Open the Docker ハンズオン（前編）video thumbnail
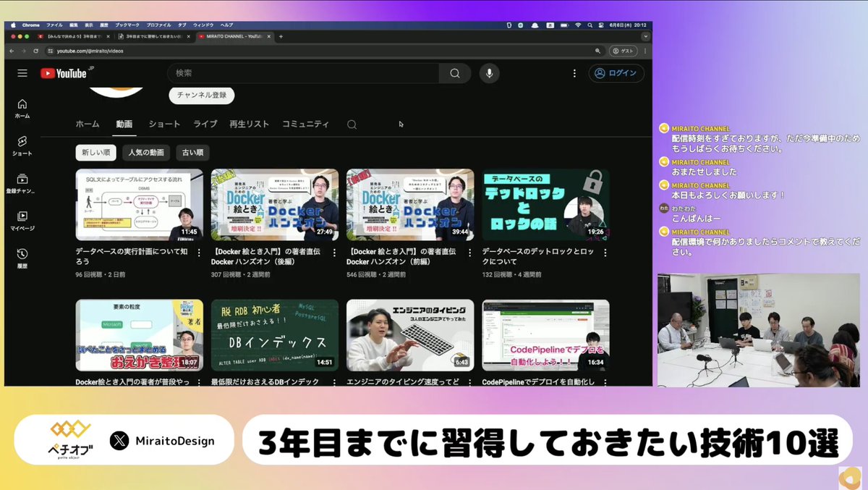The width and height of the screenshot is (868, 490). coord(410,205)
